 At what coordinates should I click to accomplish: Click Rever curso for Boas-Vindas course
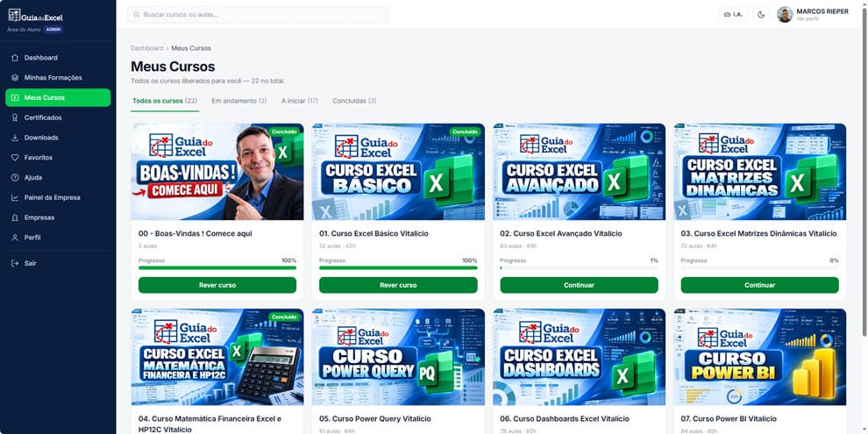(217, 285)
